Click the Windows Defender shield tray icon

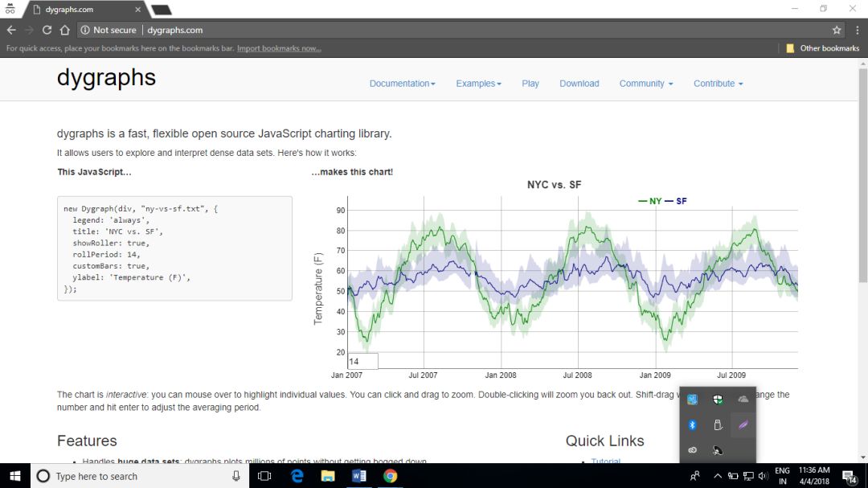click(x=718, y=400)
